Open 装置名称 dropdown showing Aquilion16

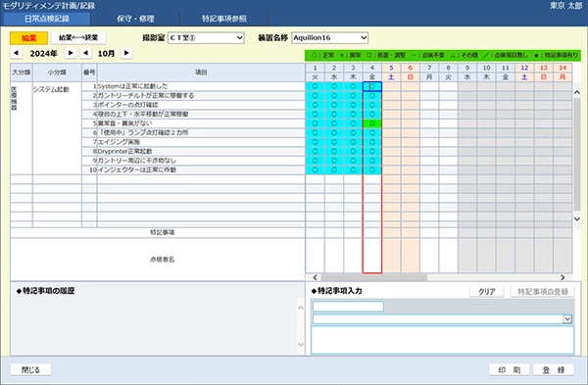pyautogui.click(x=329, y=38)
